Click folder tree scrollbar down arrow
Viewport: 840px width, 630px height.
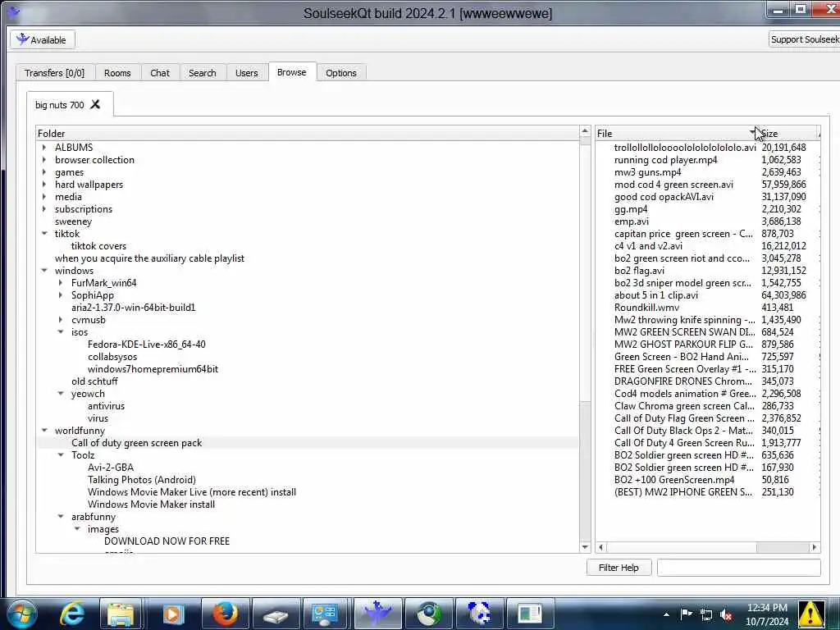[585, 547]
